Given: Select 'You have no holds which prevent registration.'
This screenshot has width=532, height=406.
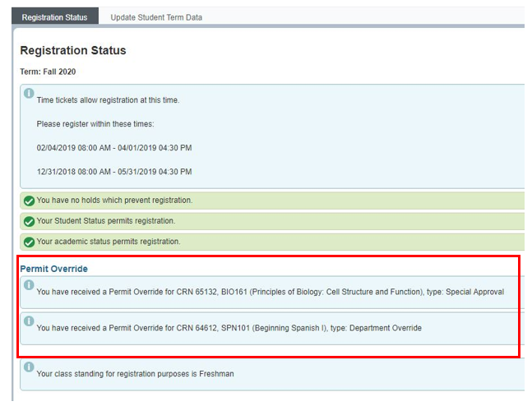Looking at the screenshot, I should click(x=114, y=200).
